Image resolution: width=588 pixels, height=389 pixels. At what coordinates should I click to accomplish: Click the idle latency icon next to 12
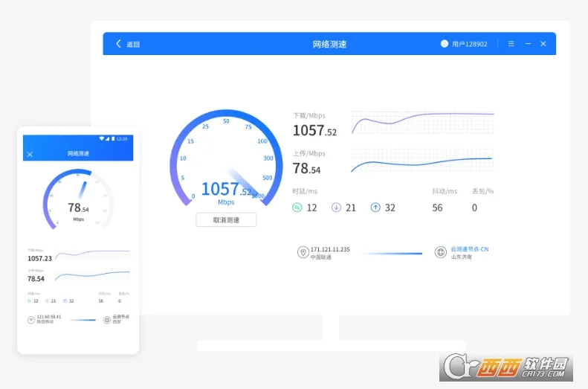click(x=297, y=208)
